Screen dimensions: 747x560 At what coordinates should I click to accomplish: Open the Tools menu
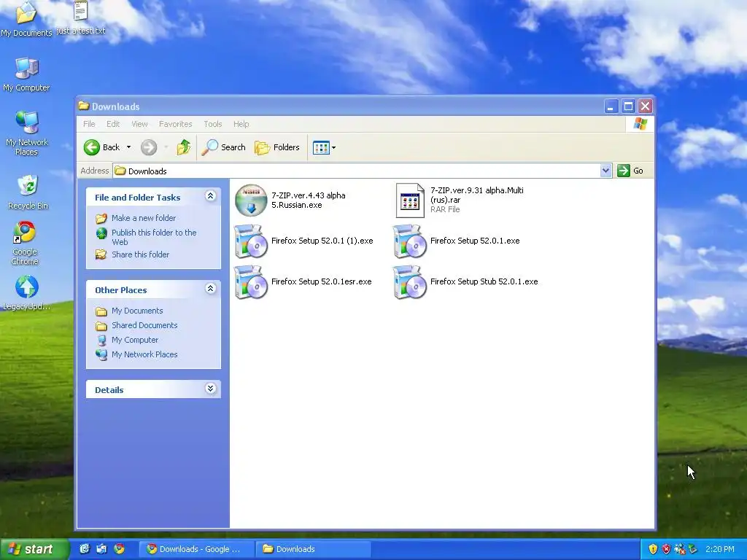pos(212,124)
